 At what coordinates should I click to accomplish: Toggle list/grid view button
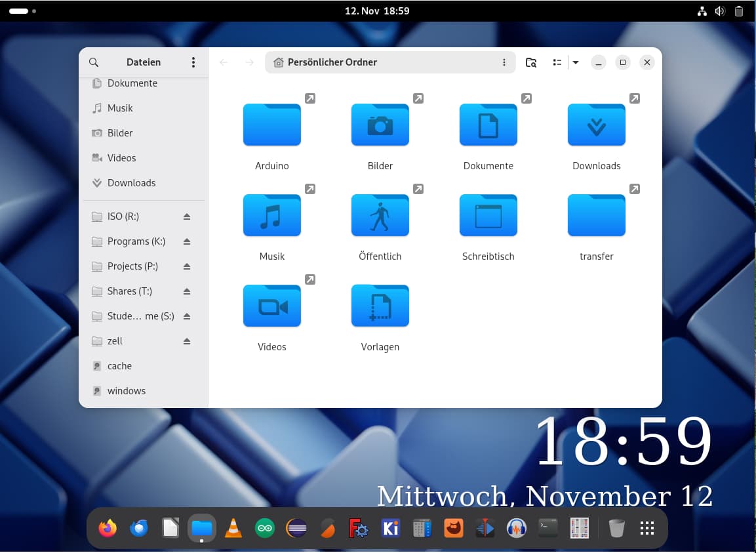[557, 62]
